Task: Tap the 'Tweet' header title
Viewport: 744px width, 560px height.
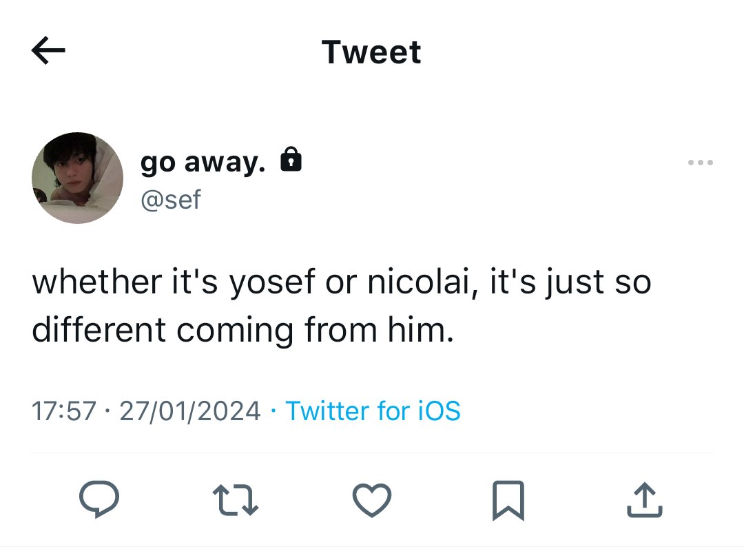Action: coord(371,52)
